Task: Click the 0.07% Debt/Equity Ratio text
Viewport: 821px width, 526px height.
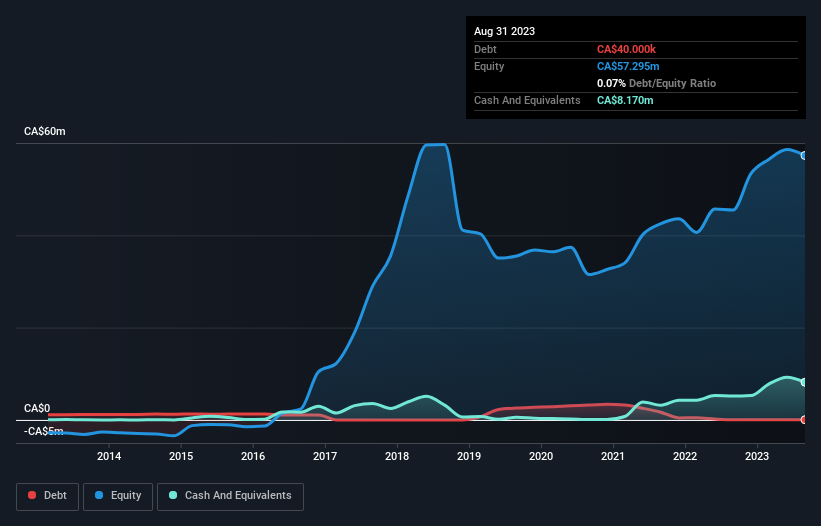Action: pyautogui.click(x=656, y=83)
